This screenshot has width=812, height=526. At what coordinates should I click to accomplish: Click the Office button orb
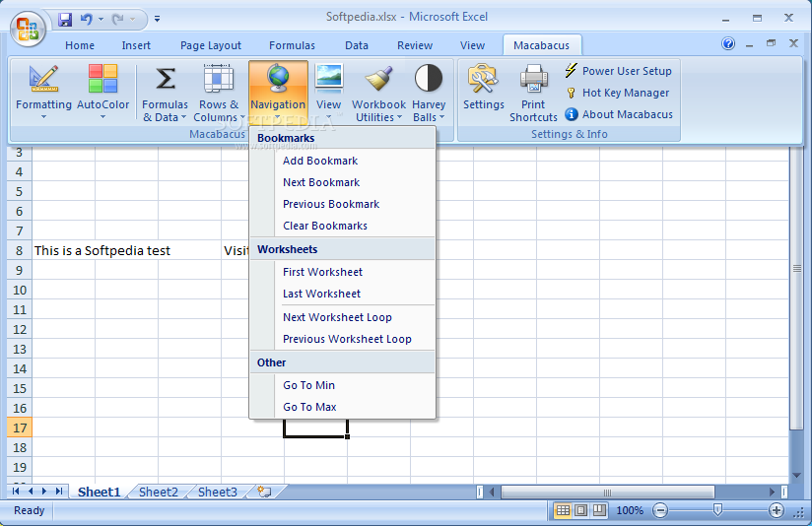click(28, 29)
